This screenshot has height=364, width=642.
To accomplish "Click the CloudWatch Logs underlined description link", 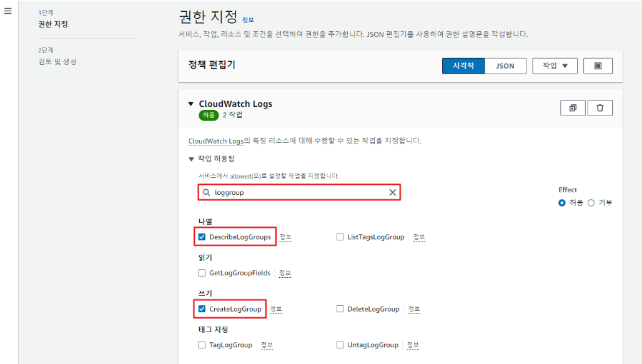I will click(216, 141).
